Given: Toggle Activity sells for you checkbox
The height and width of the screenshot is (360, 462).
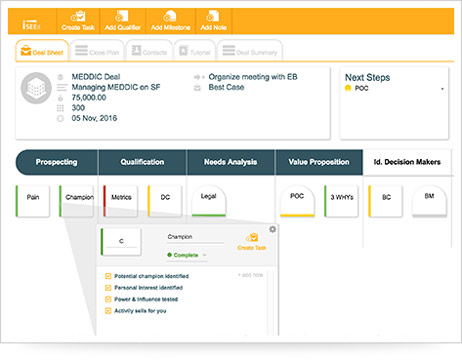Looking at the screenshot, I should click(108, 311).
